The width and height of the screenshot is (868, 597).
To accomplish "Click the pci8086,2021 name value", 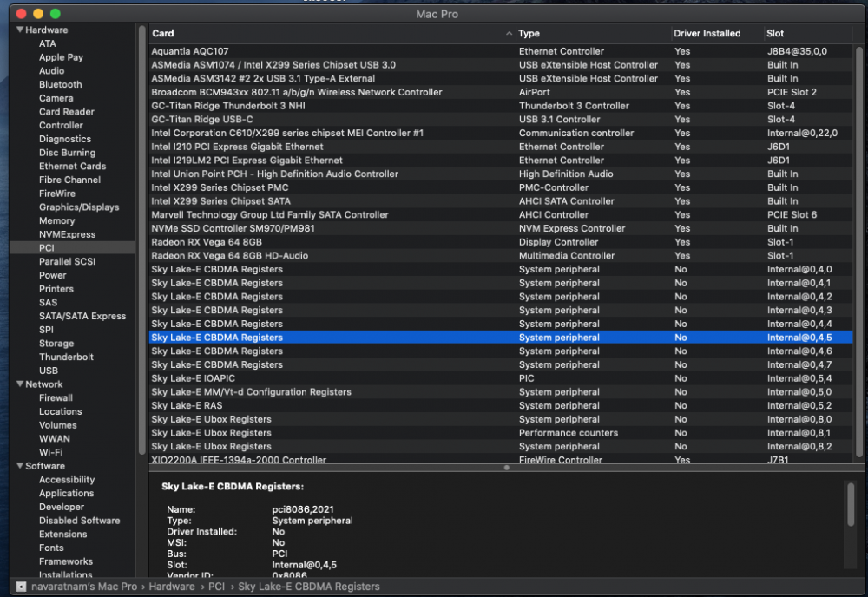I will click(x=303, y=509).
